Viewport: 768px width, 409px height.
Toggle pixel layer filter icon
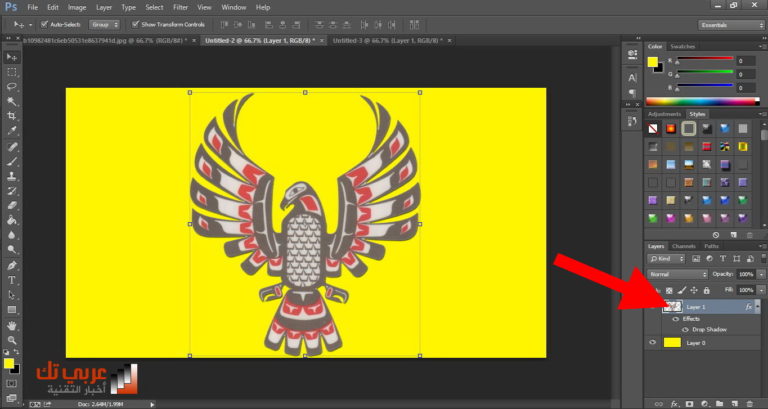point(696,259)
